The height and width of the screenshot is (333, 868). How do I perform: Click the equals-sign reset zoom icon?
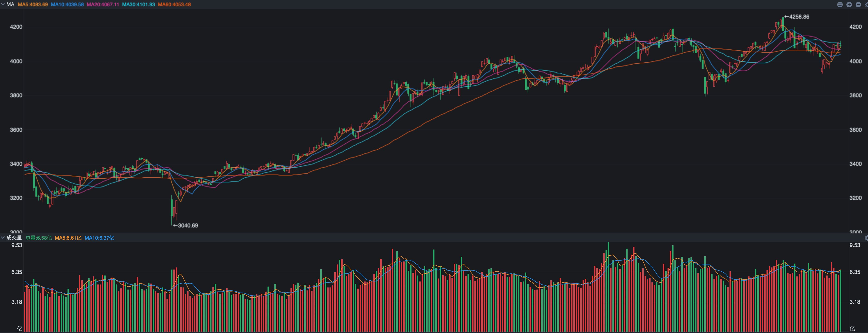840,5
